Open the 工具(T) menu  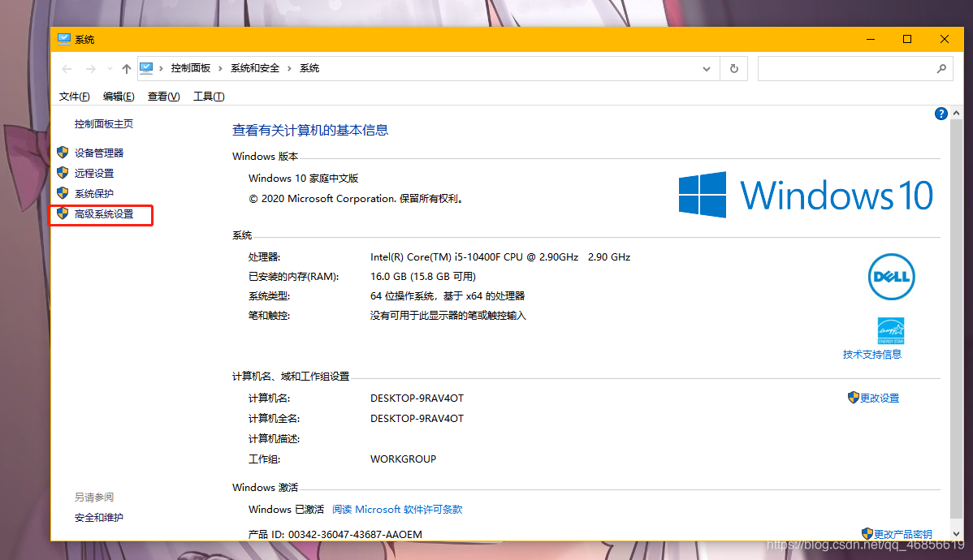(x=209, y=97)
